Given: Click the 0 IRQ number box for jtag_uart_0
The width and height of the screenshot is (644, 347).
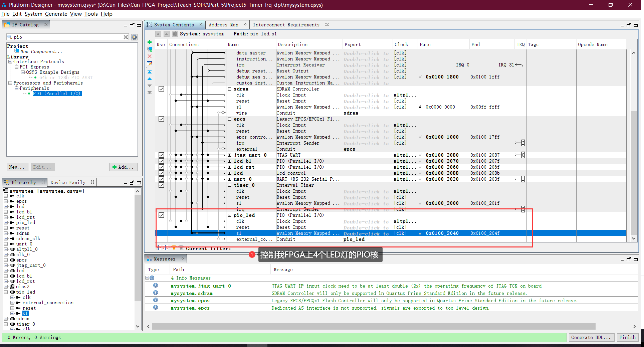Looking at the screenshot, I should click(x=523, y=155).
